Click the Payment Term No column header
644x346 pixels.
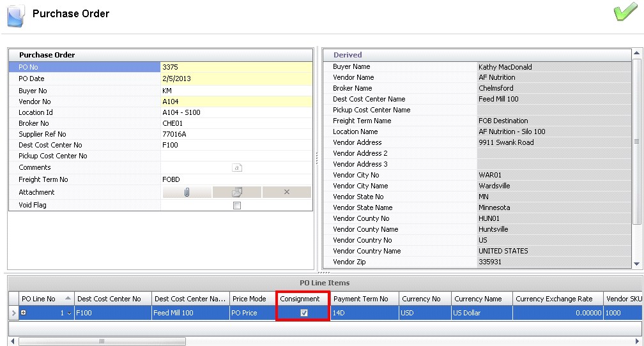click(x=365, y=299)
